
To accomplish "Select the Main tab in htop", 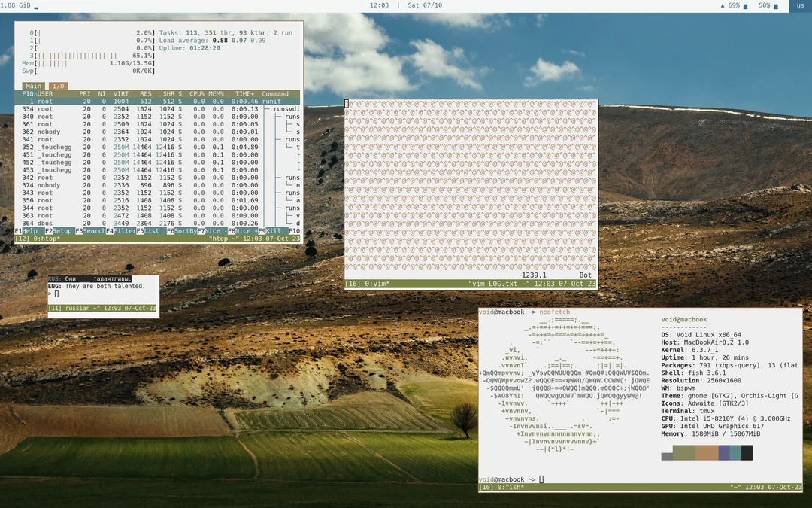I will pyautogui.click(x=32, y=86).
